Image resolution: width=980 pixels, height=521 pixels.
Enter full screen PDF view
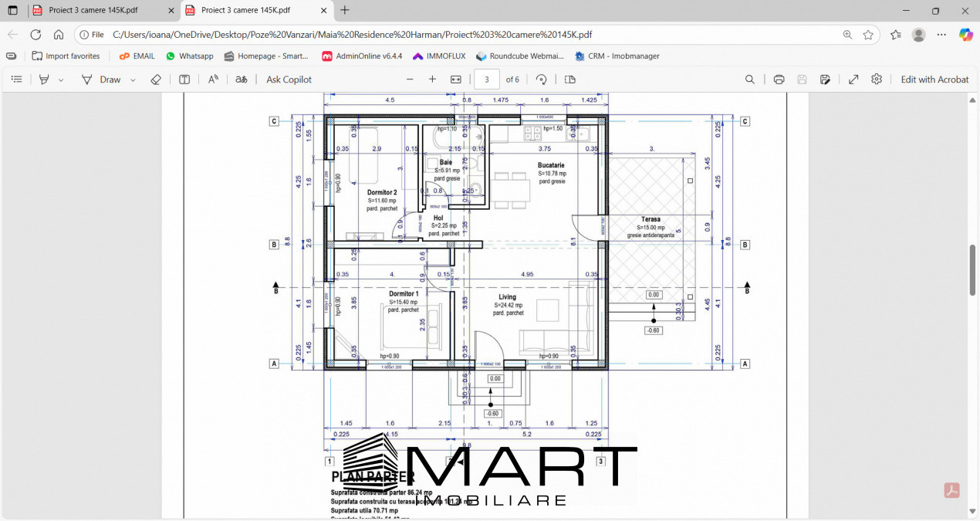tap(853, 80)
